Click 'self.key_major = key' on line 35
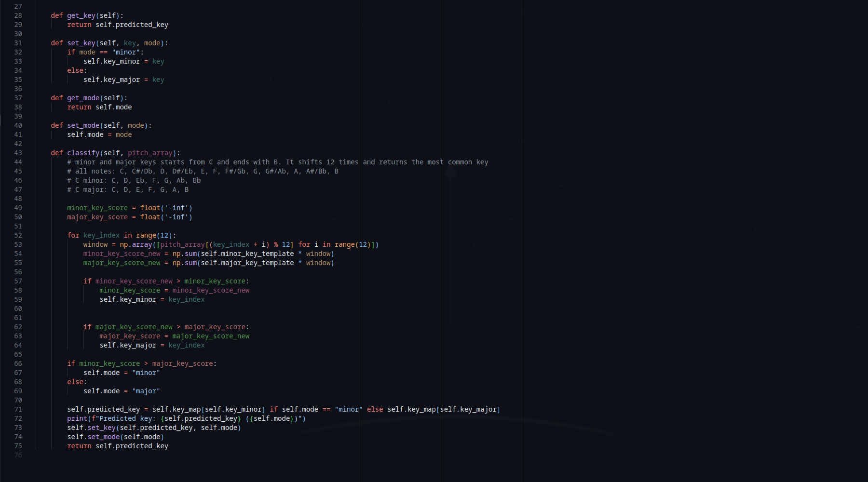868x482 pixels. pyautogui.click(x=124, y=80)
